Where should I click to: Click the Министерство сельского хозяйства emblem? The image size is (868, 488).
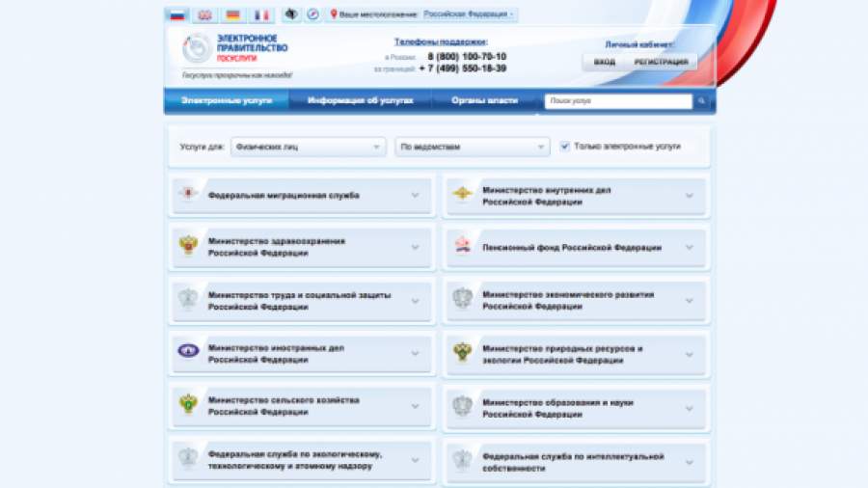pyautogui.click(x=188, y=404)
